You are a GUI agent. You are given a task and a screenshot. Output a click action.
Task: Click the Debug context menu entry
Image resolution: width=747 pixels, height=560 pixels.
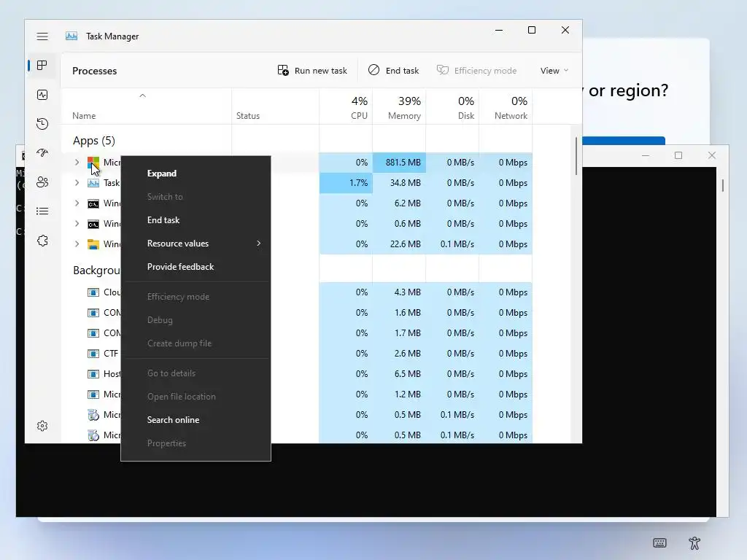[196, 320]
